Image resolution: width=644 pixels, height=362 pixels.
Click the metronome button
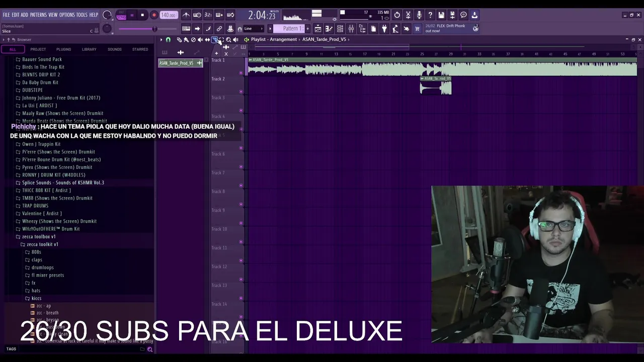186,15
